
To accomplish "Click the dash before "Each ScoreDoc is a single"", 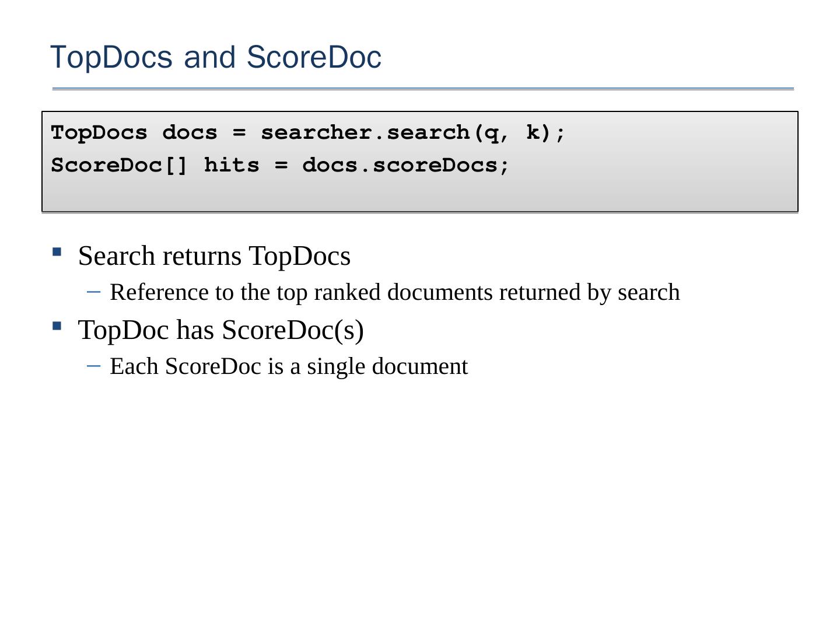I will point(93,365).
